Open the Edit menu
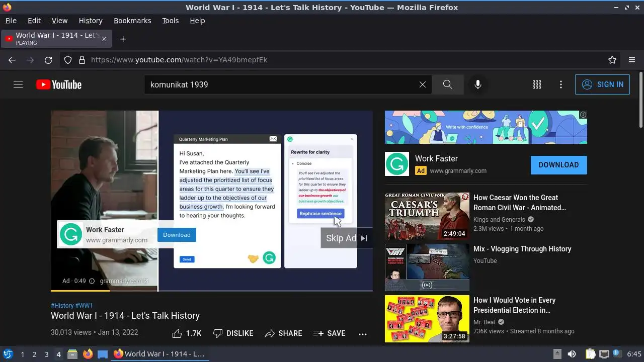 click(34, 21)
